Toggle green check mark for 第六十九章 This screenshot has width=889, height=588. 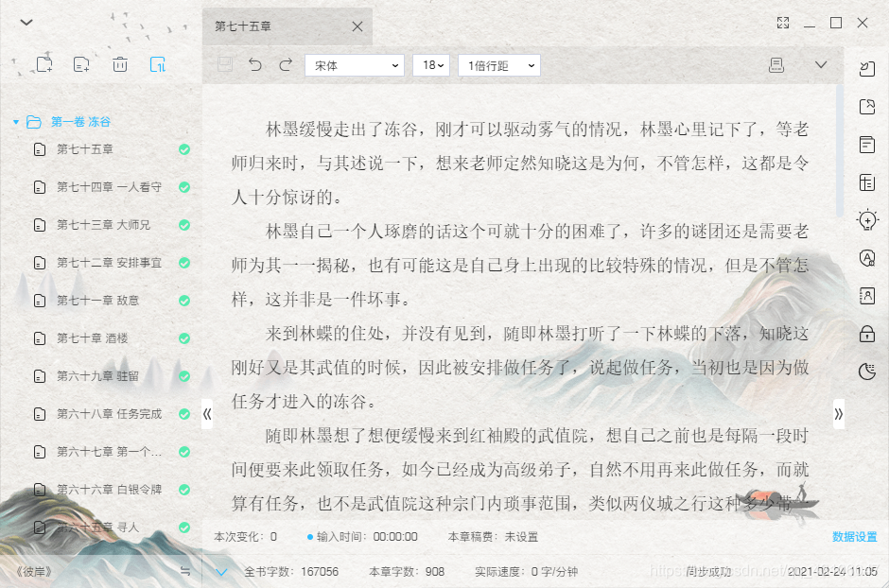[x=184, y=376]
